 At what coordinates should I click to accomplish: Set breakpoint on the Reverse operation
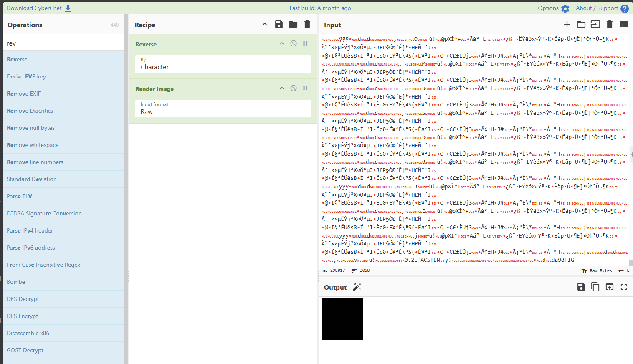(x=305, y=44)
